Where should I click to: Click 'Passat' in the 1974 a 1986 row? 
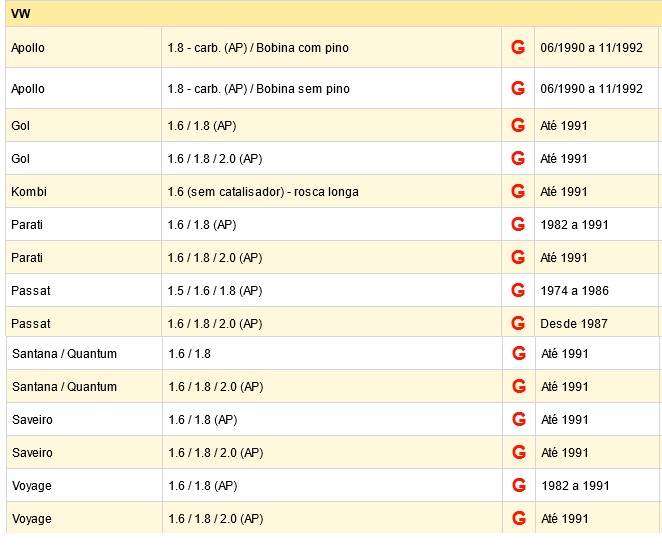click(x=31, y=291)
